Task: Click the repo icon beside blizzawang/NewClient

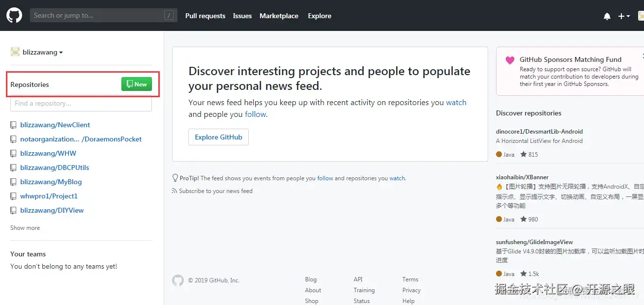Action: pos(14,125)
